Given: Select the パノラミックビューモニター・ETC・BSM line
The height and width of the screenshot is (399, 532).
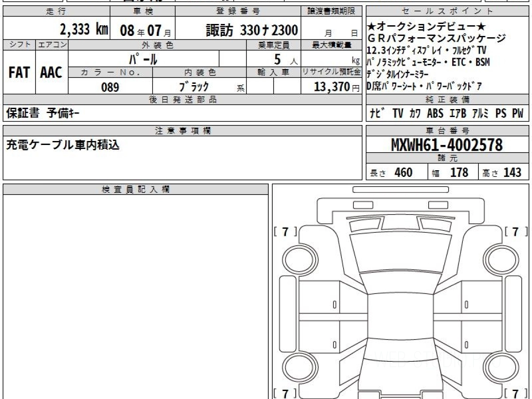Looking at the screenshot, I should click(428, 63).
